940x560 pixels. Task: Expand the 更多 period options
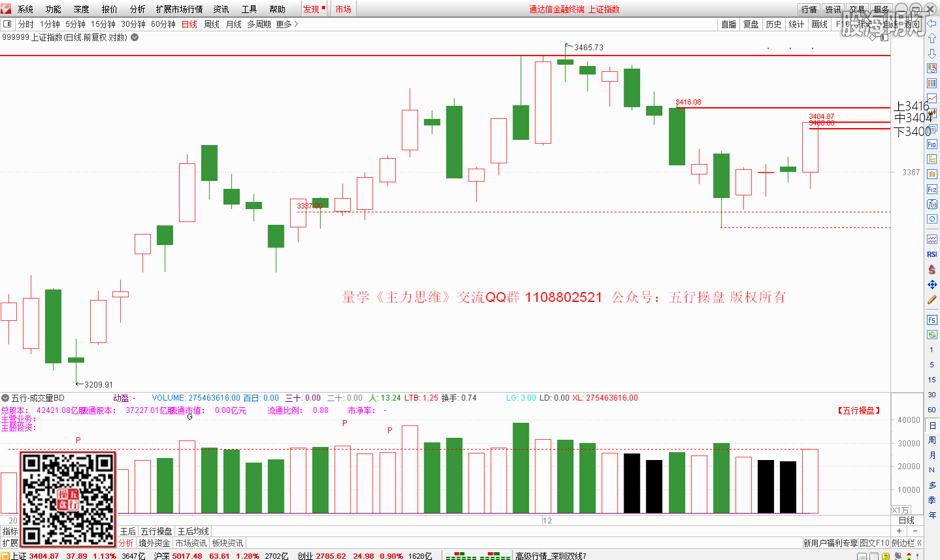coord(287,24)
